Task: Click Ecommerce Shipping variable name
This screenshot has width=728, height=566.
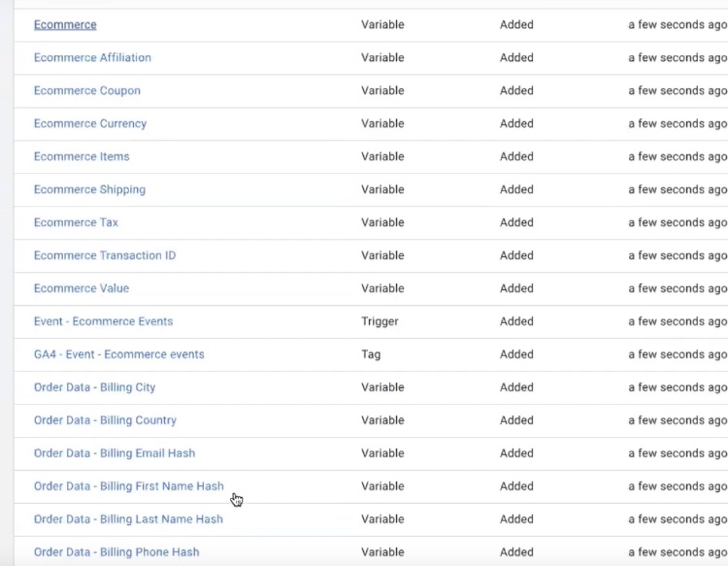Action: [x=89, y=189]
